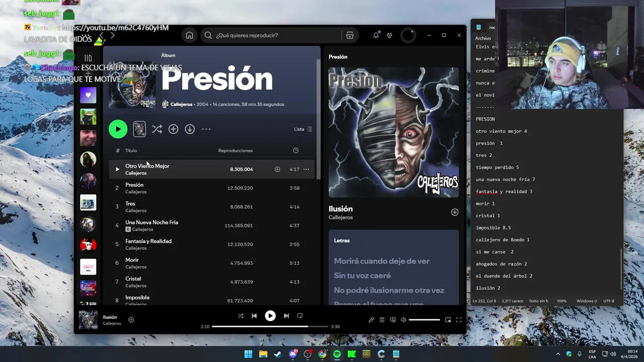644x362 pixels.
Task: Play the Presión album green button
Action: 118,129
